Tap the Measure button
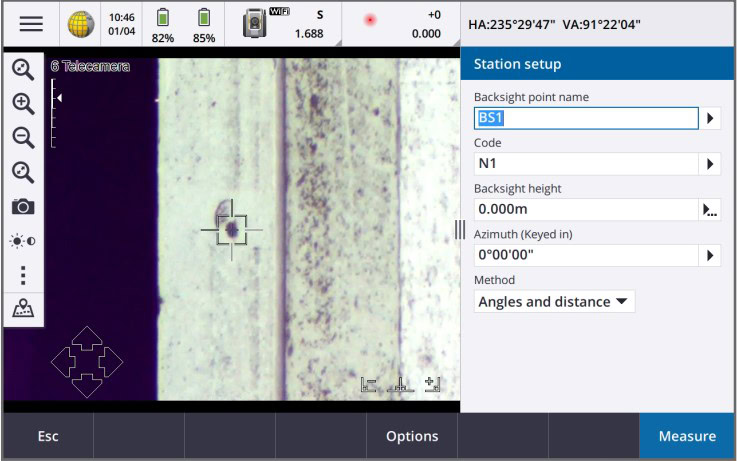Viewport: 739px width, 461px height. (687, 436)
